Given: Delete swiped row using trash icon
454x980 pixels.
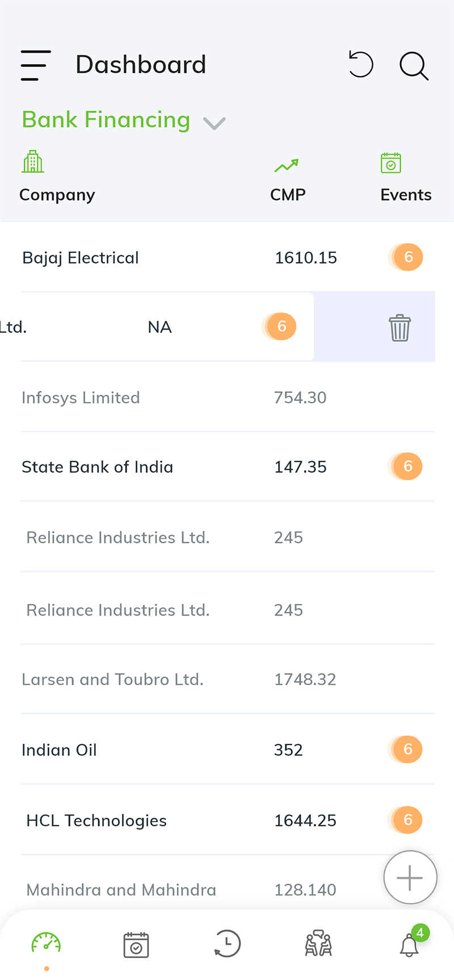Looking at the screenshot, I should [400, 327].
